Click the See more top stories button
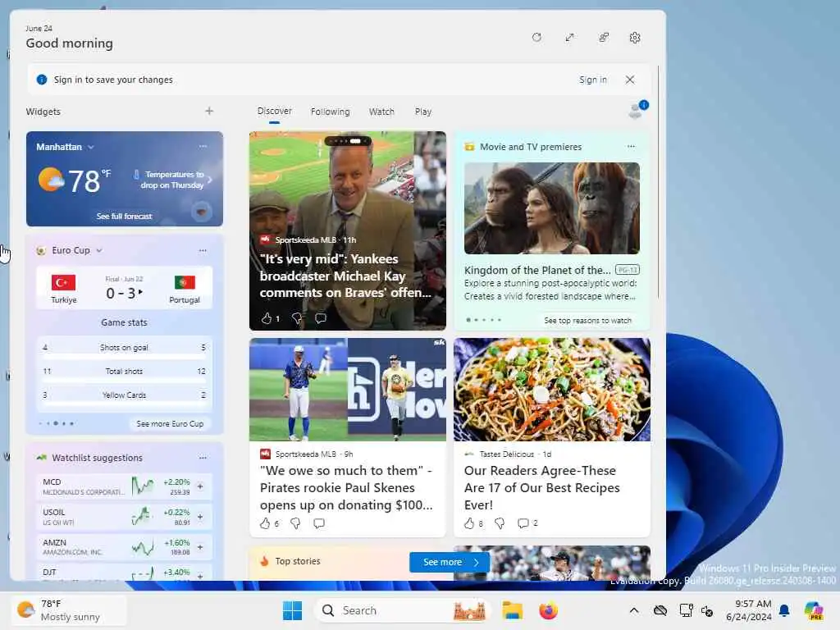Screen dimensions: 840x630 pos(450,562)
